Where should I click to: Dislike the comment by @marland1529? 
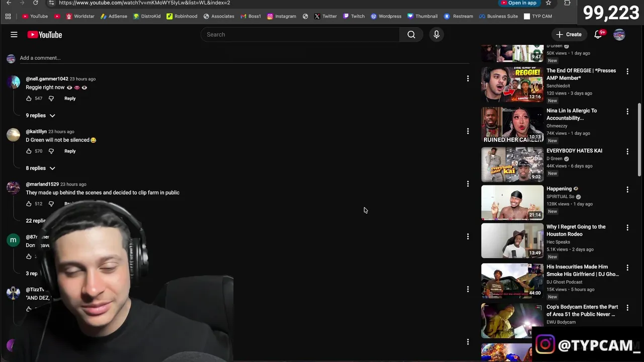pyautogui.click(x=51, y=204)
